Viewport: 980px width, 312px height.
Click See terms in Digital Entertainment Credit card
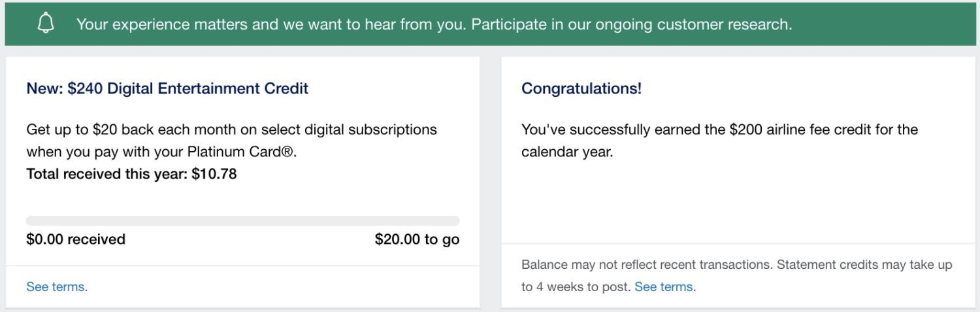[x=55, y=286]
